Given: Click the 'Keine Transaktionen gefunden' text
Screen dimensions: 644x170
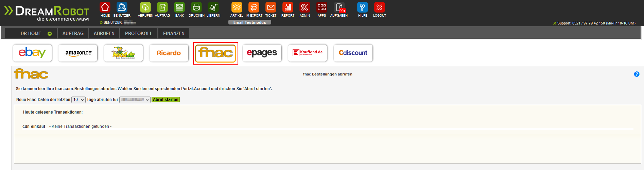Looking at the screenshot, I should coord(81,126).
